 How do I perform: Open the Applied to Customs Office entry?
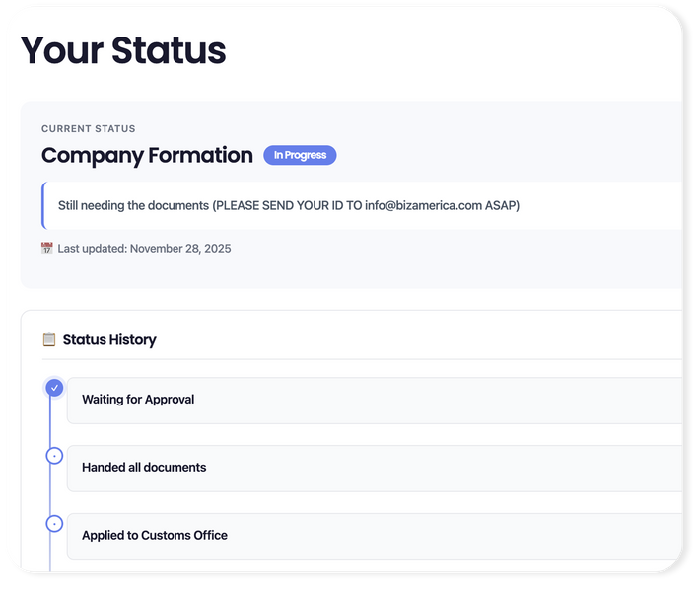coord(375,536)
